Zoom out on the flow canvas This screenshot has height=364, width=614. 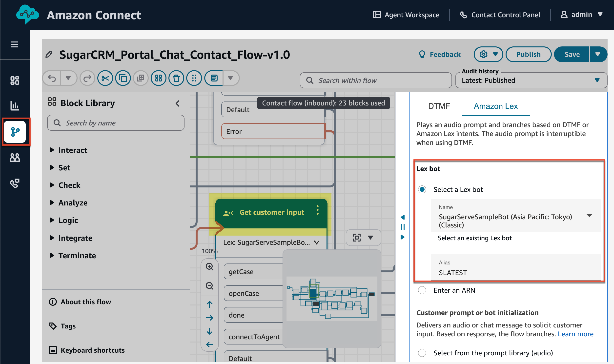pos(210,286)
